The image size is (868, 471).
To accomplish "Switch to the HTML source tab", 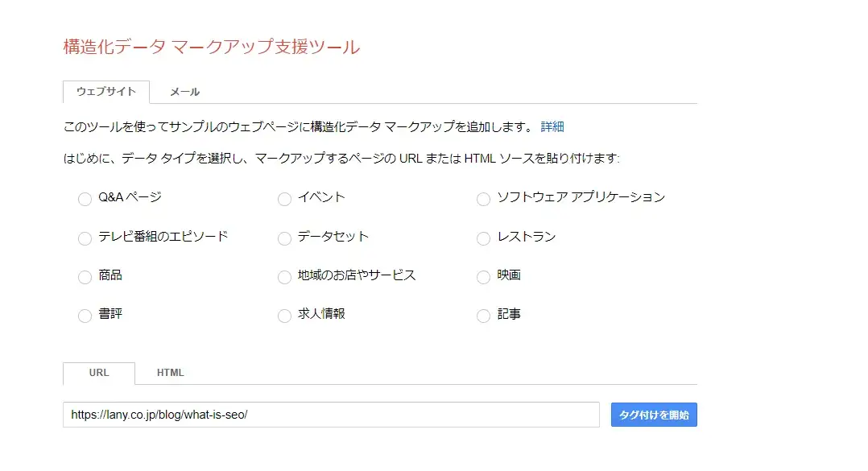I will [170, 372].
